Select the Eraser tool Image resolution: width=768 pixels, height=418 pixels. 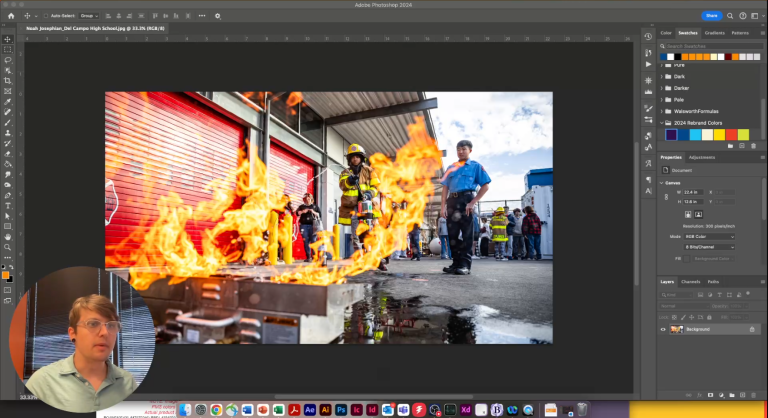(7, 154)
